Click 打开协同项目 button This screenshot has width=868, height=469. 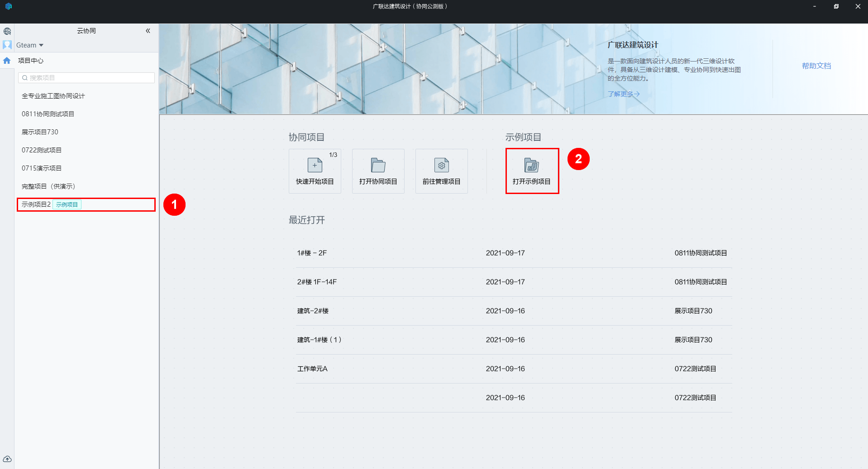pyautogui.click(x=378, y=171)
